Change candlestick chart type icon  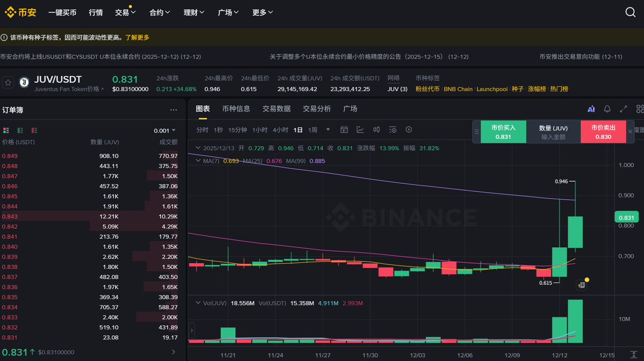[376, 130]
